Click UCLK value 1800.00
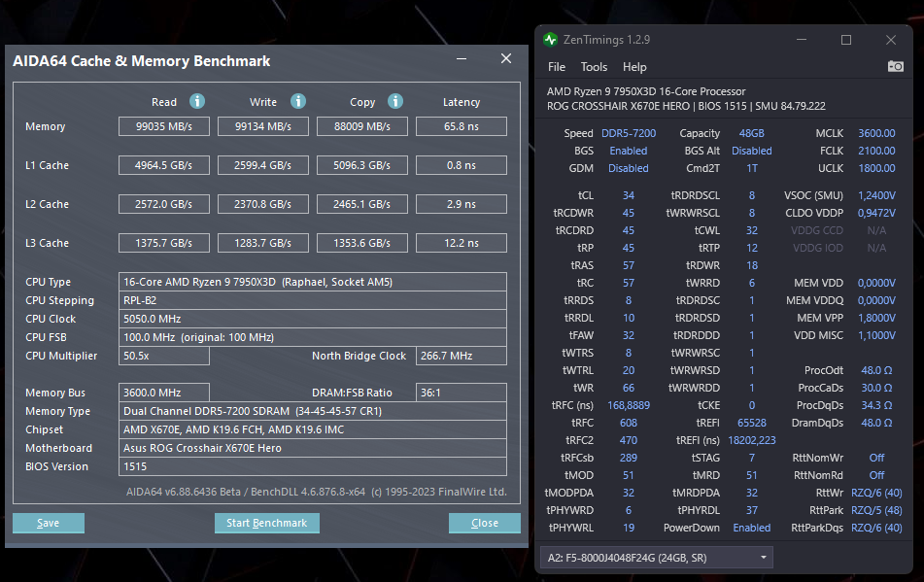The height and width of the screenshot is (582, 924). (876, 168)
